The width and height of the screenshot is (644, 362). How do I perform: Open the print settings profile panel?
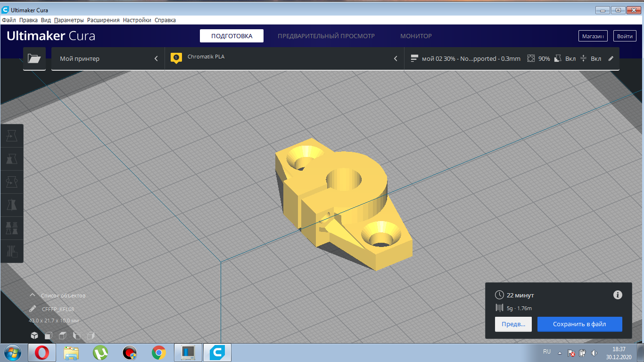coord(512,59)
